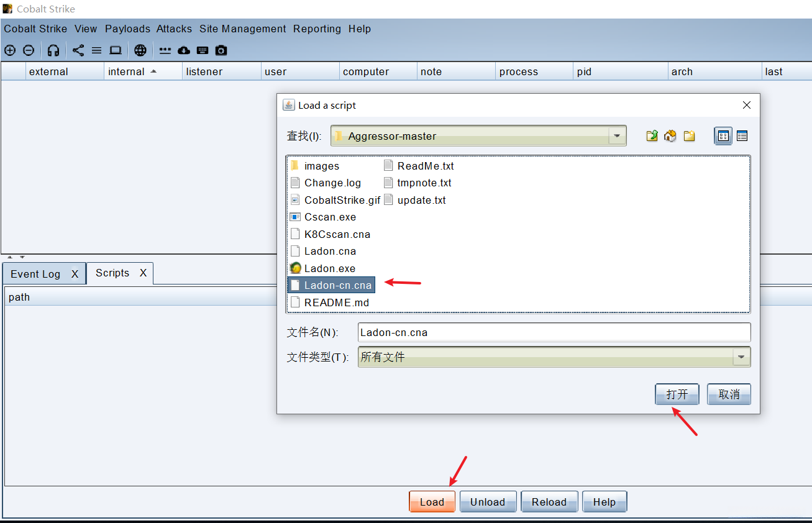The width and height of the screenshot is (812, 523).
Task: Select the Cscan.exe file
Action: (323, 217)
